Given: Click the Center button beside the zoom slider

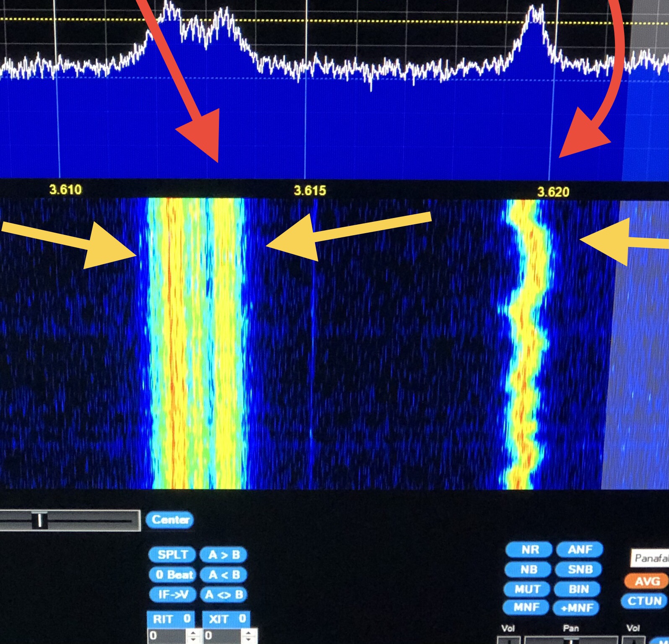Looking at the screenshot, I should [170, 520].
